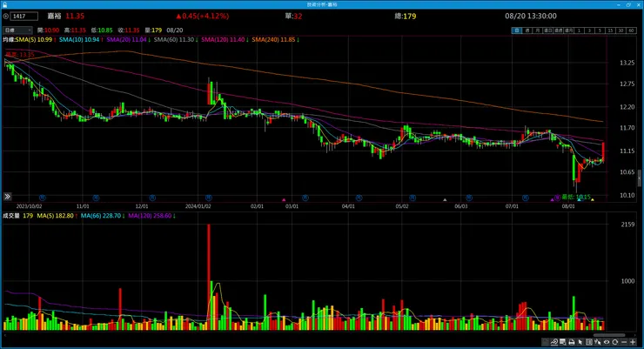
Task: Click the vertical scale slider handle beside price axis
Action: (639, 179)
